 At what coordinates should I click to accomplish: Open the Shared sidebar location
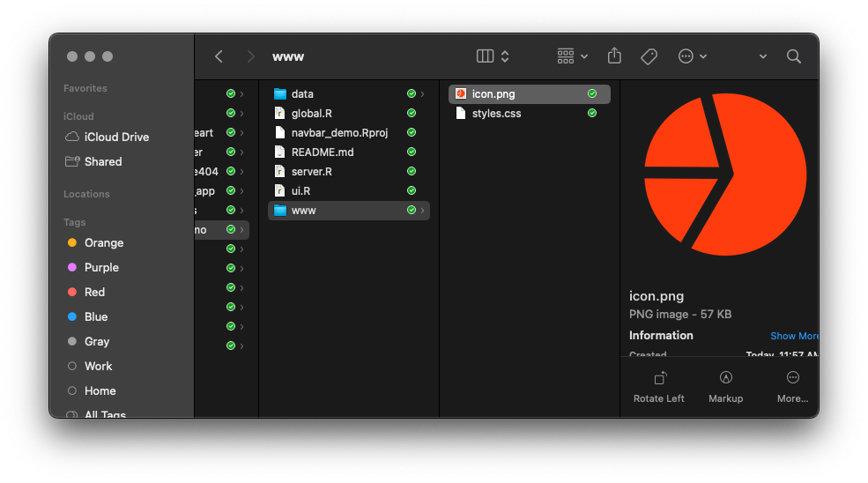[103, 161]
